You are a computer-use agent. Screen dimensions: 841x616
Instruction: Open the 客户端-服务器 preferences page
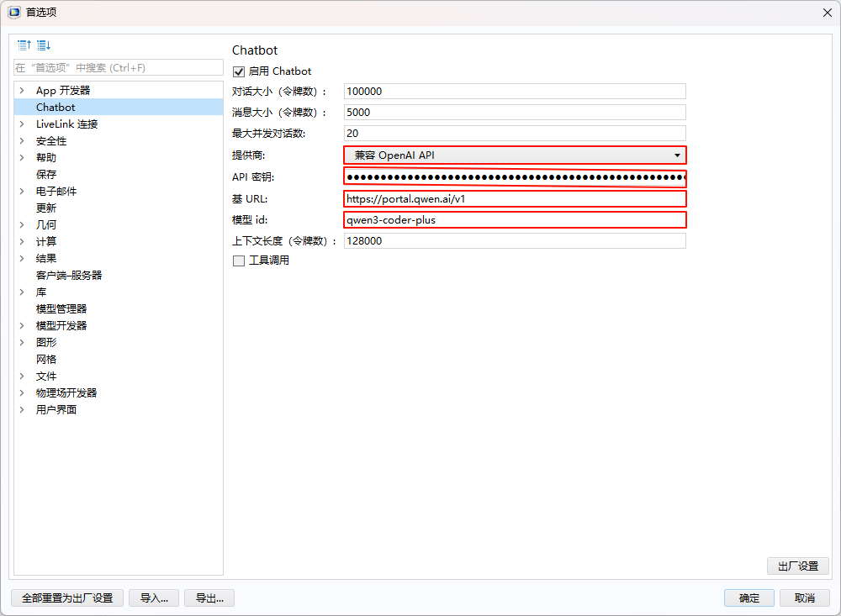(x=69, y=275)
